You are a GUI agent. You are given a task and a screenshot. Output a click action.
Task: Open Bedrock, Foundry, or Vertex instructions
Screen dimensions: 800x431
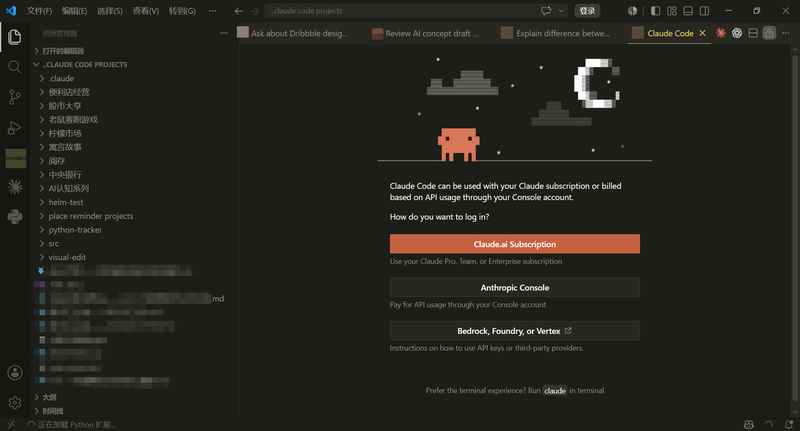(x=514, y=331)
